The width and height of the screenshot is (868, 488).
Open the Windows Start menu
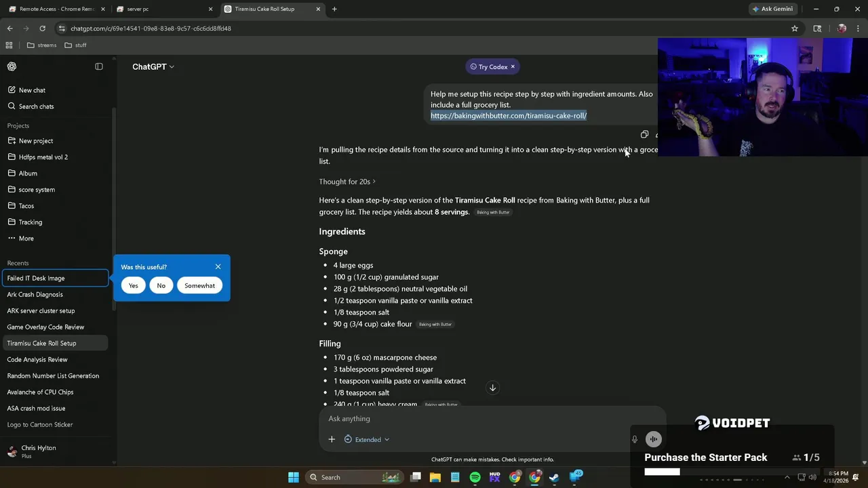294,477
